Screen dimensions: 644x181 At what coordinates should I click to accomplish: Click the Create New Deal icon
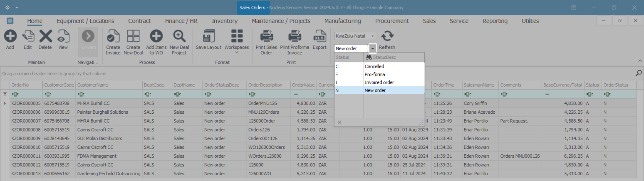pos(133,36)
